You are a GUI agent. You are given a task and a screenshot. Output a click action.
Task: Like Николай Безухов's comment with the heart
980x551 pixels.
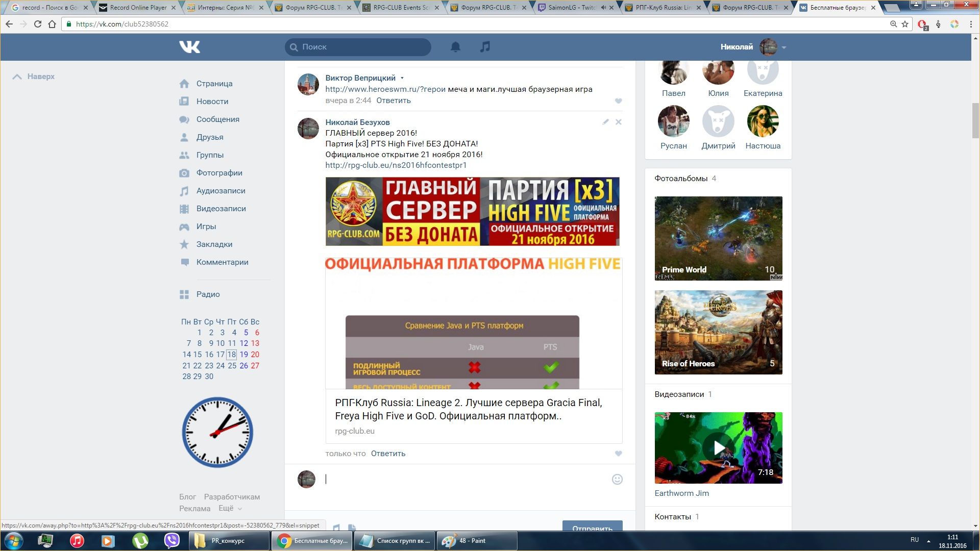(618, 454)
